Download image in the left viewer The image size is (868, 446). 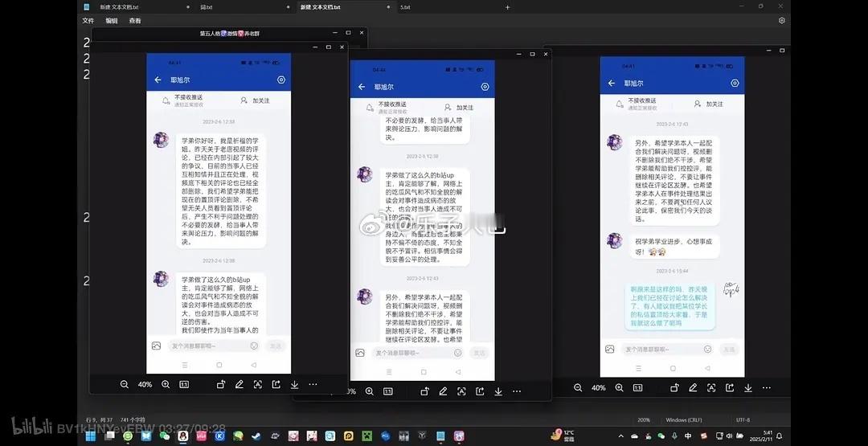coord(294,385)
